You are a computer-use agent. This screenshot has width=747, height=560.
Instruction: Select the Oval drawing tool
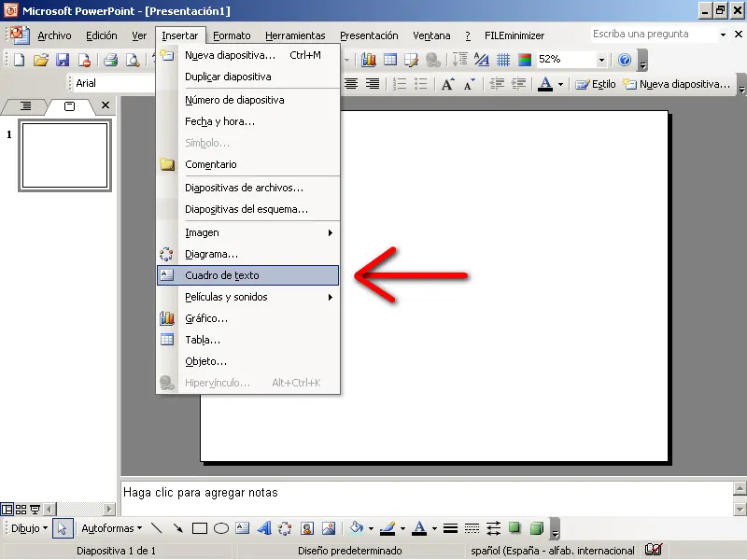221,528
